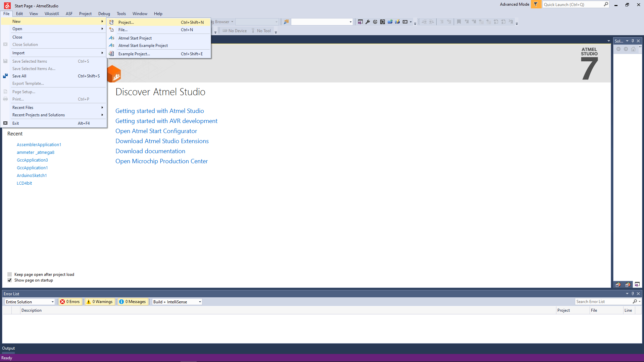The width and height of the screenshot is (644, 362).
Task: Click the blue chip with green arrow icon
Action: point(390,22)
